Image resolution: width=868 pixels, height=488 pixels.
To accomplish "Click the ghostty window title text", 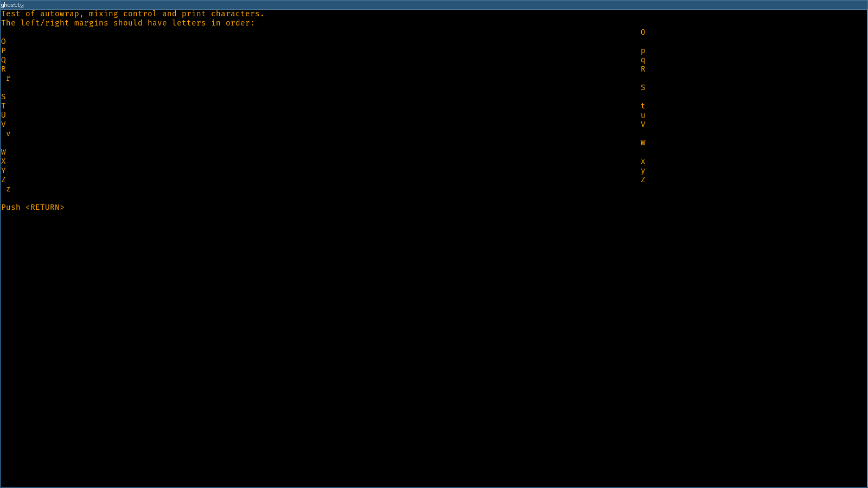I will click(x=12, y=5).
